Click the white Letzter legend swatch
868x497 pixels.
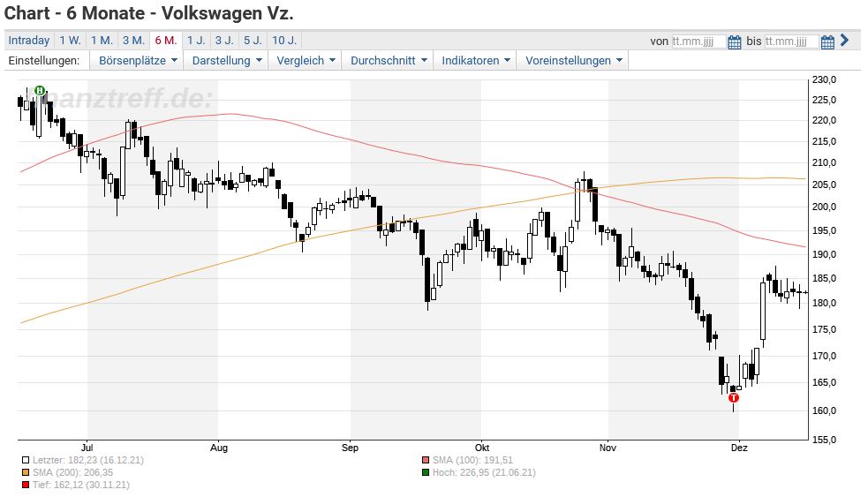(x=26, y=460)
